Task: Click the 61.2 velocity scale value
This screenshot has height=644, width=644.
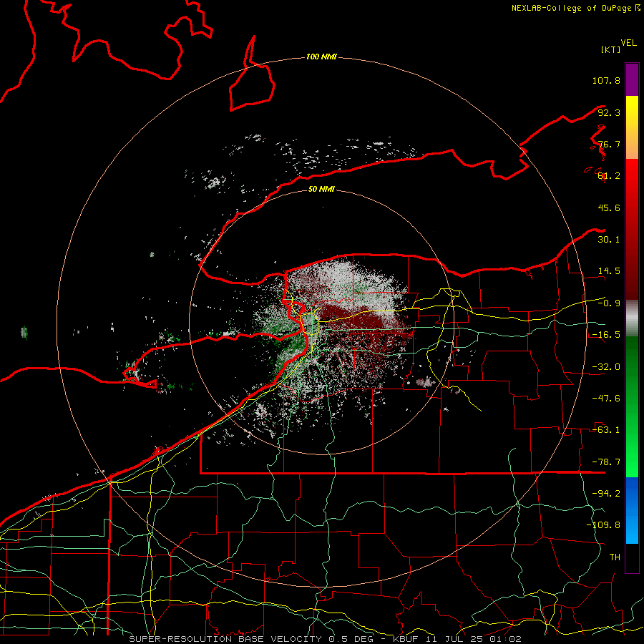Action: [x=609, y=176]
